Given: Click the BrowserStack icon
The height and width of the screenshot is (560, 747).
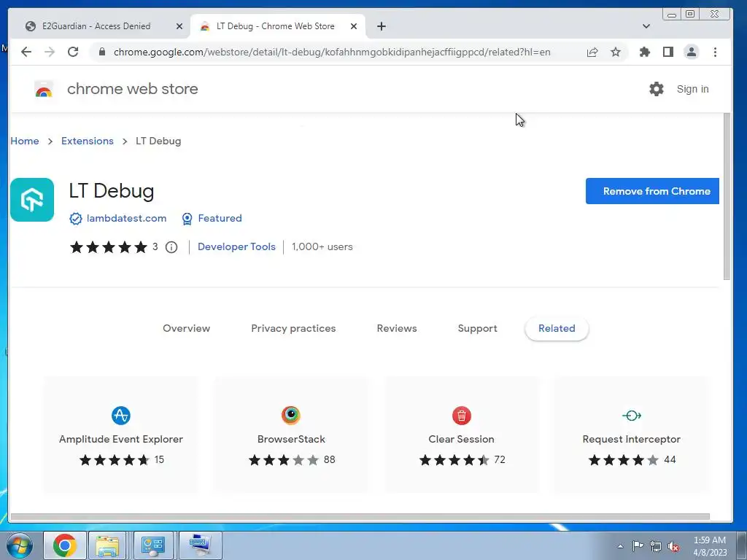Looking at the screenshot, I should point(291,415).
